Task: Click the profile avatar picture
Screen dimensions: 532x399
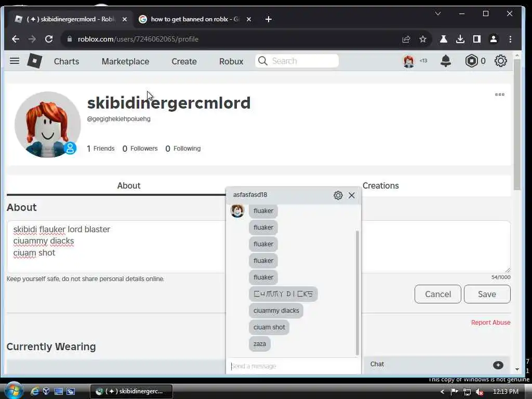Action: [x=47, y=125]
